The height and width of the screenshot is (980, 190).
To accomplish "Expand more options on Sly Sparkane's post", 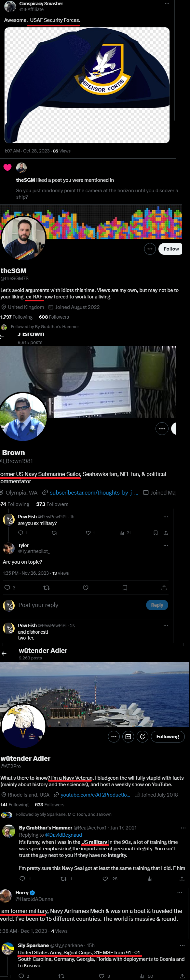I will 182,945.
